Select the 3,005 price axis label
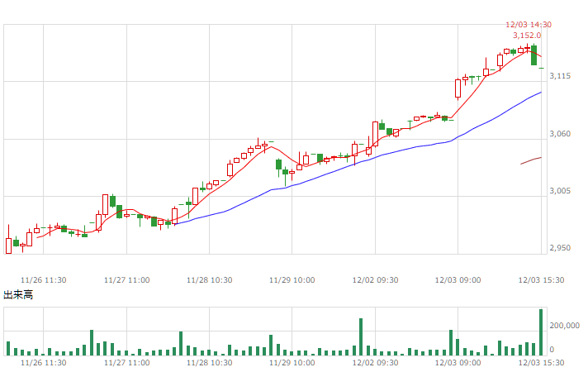The image size is (588, 372). (560, 191)
